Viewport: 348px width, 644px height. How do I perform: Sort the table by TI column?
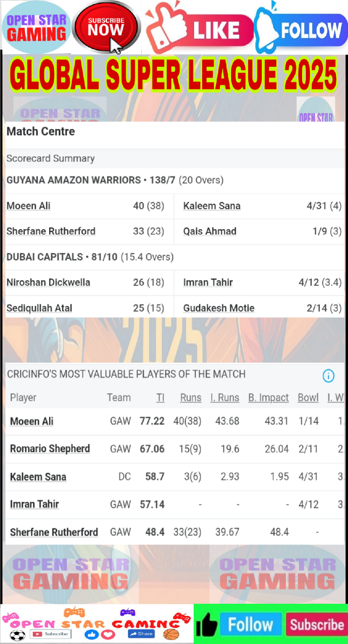pos(160,398)
